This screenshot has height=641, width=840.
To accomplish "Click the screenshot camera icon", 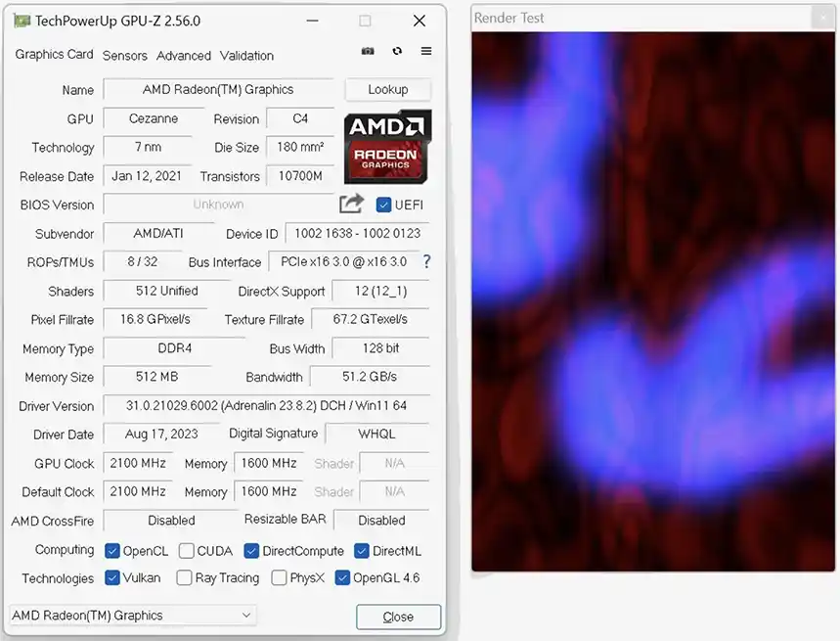I will pos(368,51).
